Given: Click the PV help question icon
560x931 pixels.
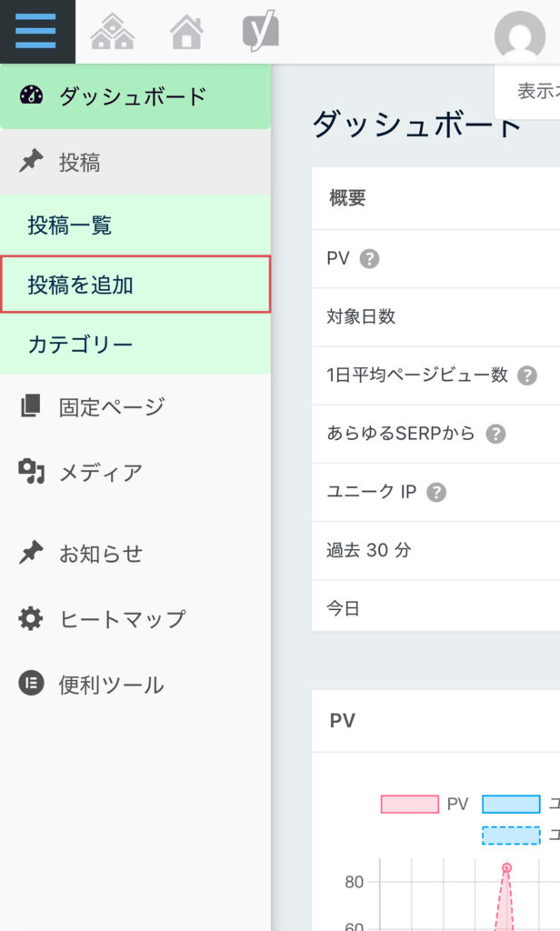Looking at the screenshot, I should (369, 259).
